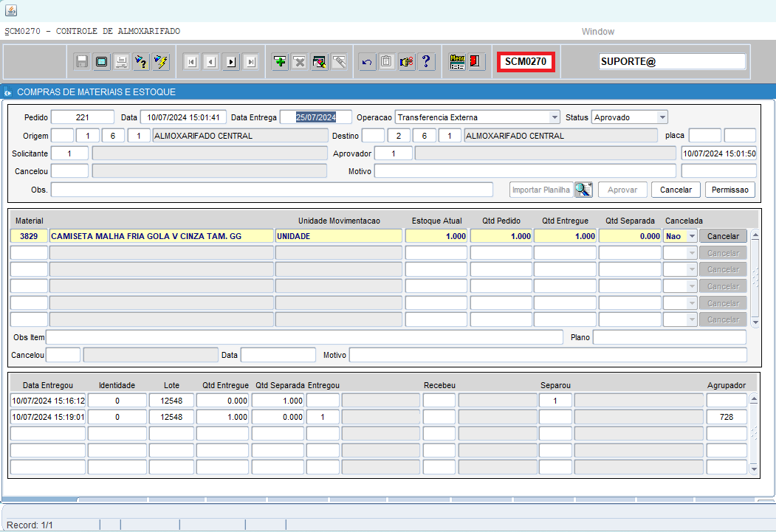Click the order Motivo field beside Aprovador

[x=525, y=171]
